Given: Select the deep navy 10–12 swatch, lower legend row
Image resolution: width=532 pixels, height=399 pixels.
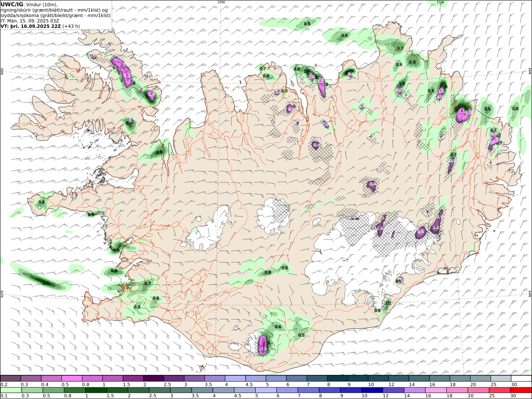Looking at the screenshot, I should [x=372, y=390].
